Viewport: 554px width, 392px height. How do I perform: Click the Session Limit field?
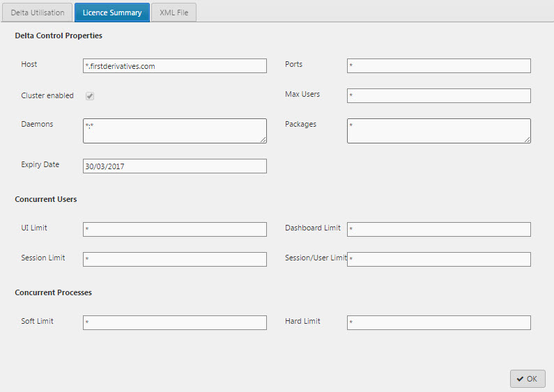coord(175,259)
